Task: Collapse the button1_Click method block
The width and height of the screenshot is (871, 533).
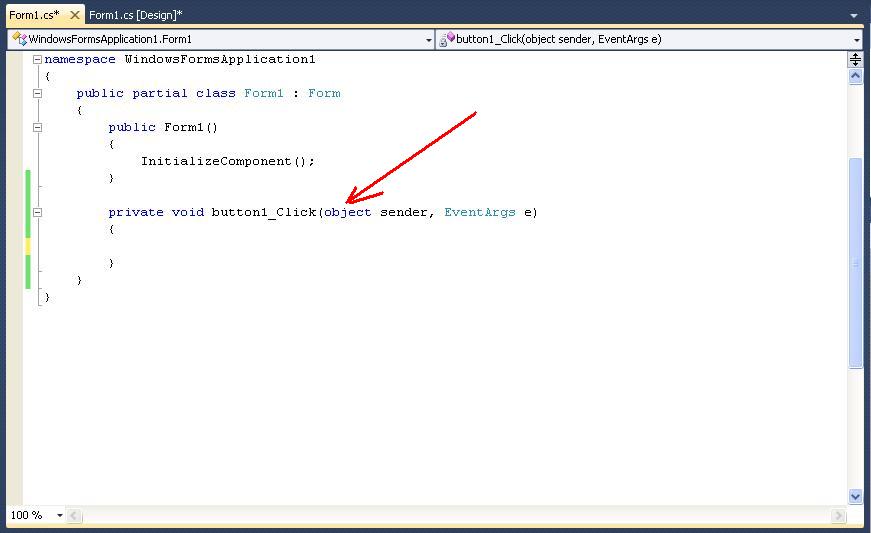Action: [37, 212]
